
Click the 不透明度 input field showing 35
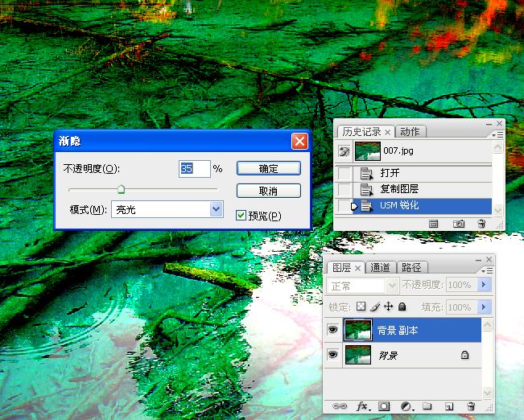point(195,168)
